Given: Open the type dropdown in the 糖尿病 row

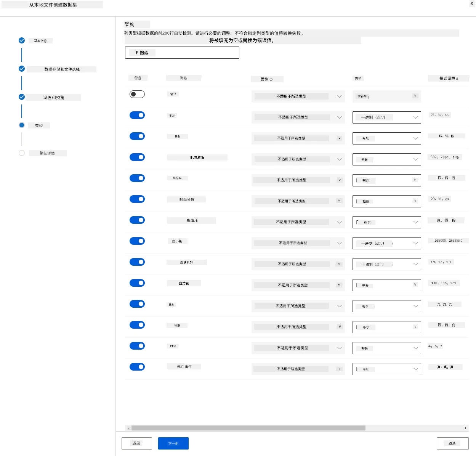Looking at the screenshot, I should [x=387, y=180].
